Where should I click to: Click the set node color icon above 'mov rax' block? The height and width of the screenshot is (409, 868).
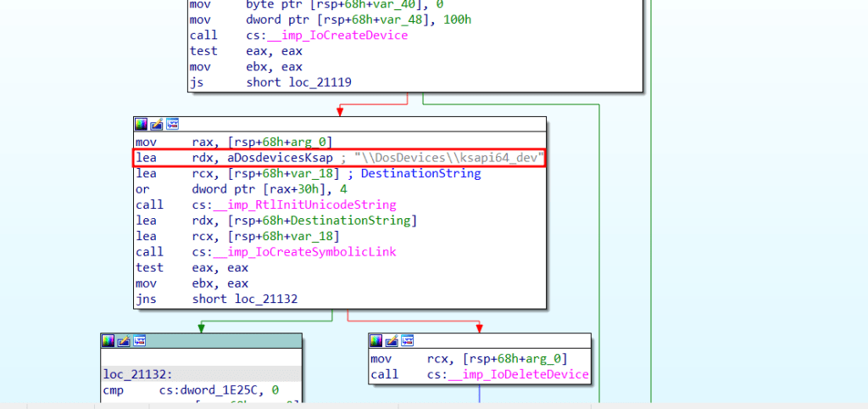pyautogui.click(x=142, y=124)
